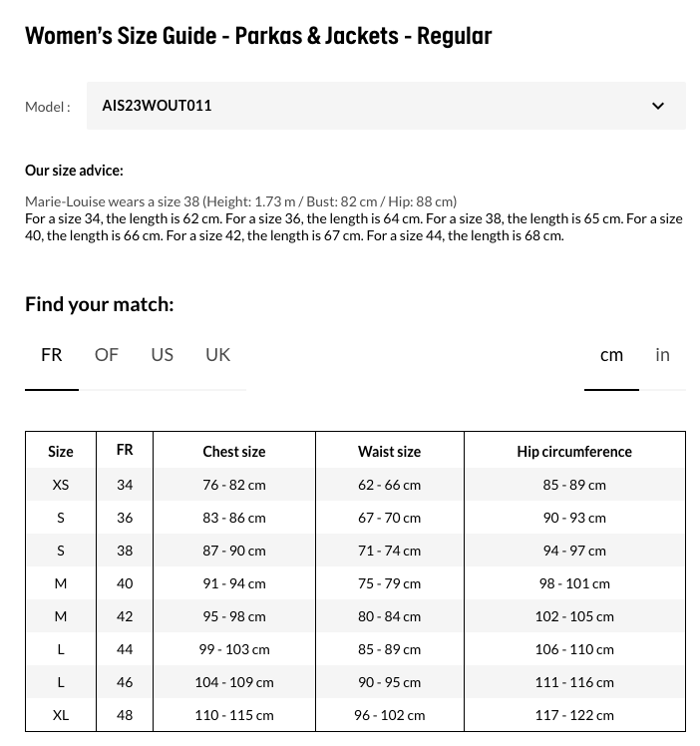The height and width of the screenshot is (746, 700).
Task: Switch to the OF size tab
Action: click(x=107, y=355)
